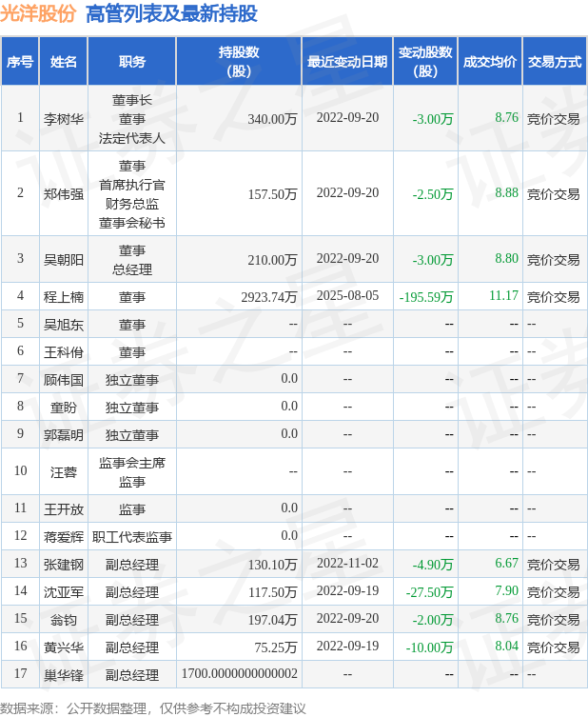The width and height of the screenshot is (588, 717).
Task: Click the 职工代表监事 position text
Action: (x=132, y=537)
